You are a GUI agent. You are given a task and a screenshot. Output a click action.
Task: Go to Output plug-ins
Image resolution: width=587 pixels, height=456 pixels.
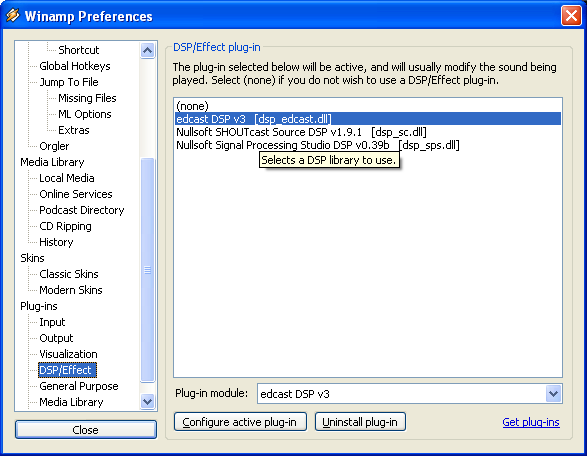click(x=56, y=338)
